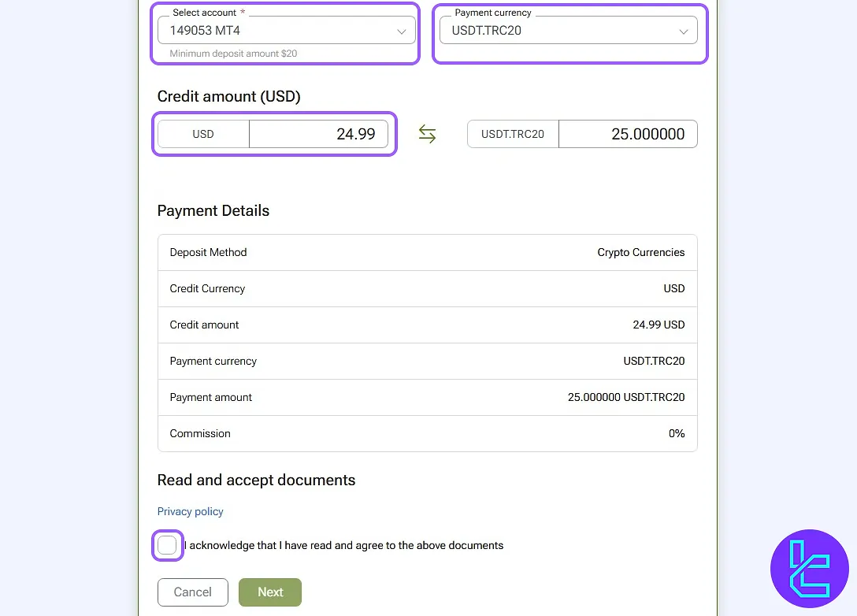This screenshot has height=616, width=857.
Task: Click the "Credit Currency" row label
Action: [207, 288]
